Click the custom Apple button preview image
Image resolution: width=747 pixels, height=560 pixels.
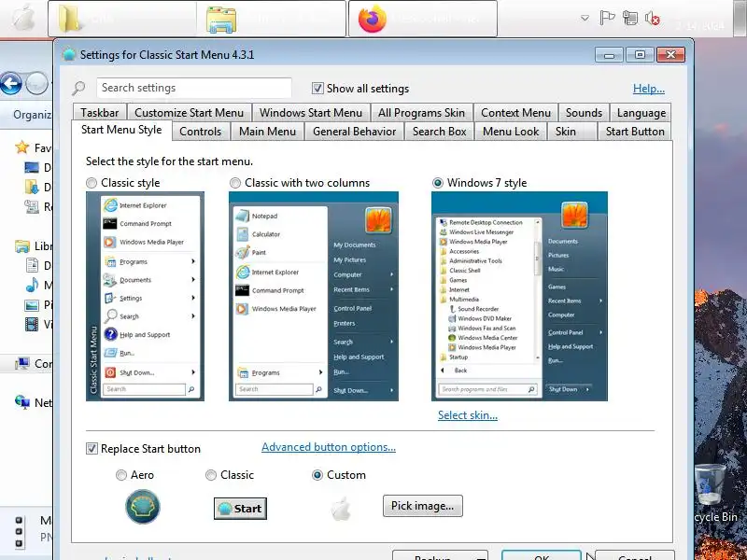[x=341, y=509]
